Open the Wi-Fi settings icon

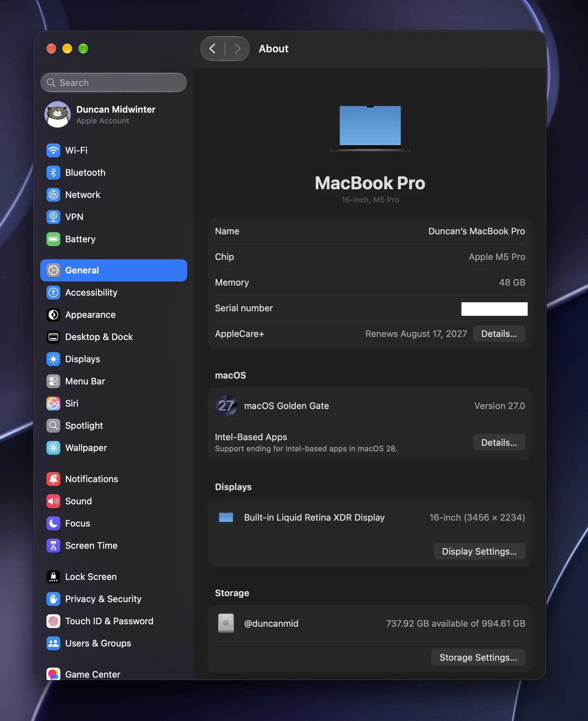(53, 150)
